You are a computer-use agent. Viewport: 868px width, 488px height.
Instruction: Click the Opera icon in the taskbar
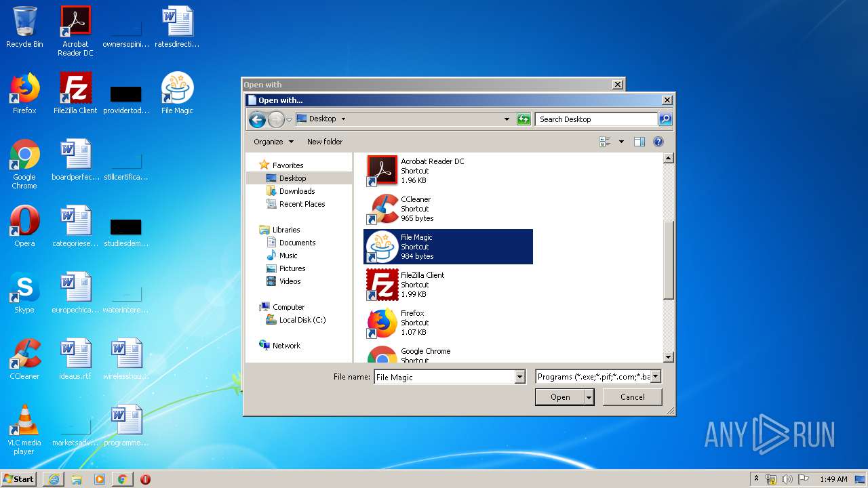pos(145,479)
